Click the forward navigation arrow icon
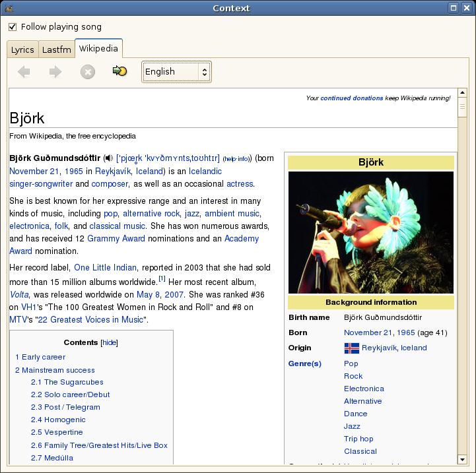This screenshot has width=476, height=473. click(55, 72)
